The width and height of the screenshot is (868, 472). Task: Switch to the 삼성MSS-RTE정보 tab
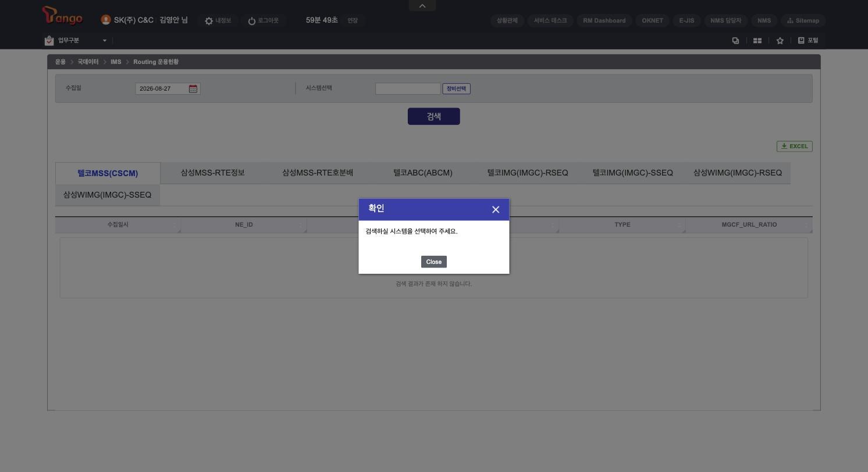click(212, 173)
